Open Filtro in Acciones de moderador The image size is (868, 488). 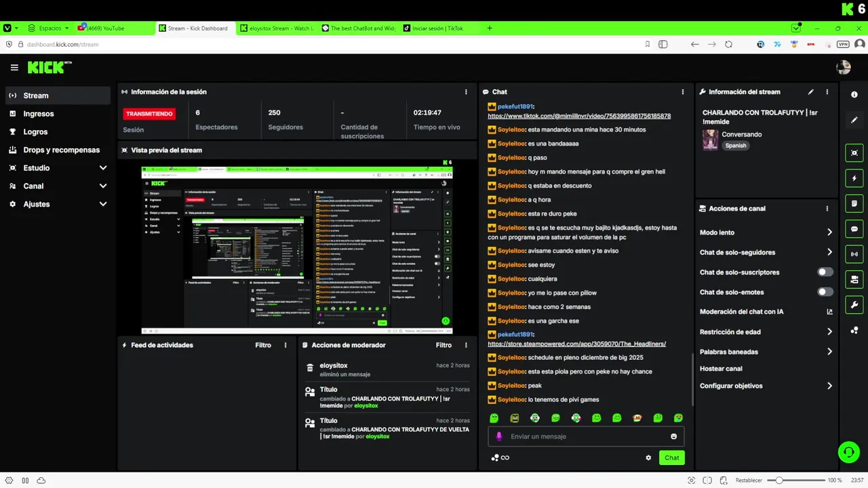pyautogui.click(x=443, y=345)
